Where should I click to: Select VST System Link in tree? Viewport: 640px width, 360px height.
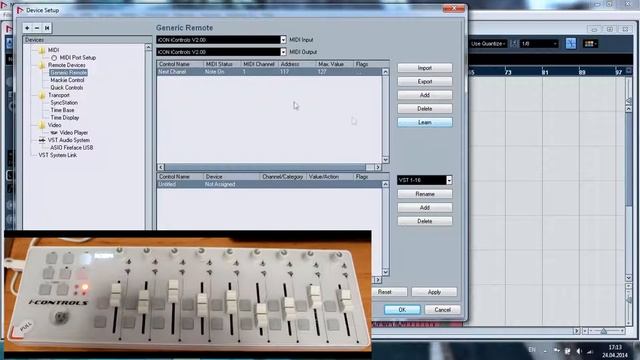(58, 155)
